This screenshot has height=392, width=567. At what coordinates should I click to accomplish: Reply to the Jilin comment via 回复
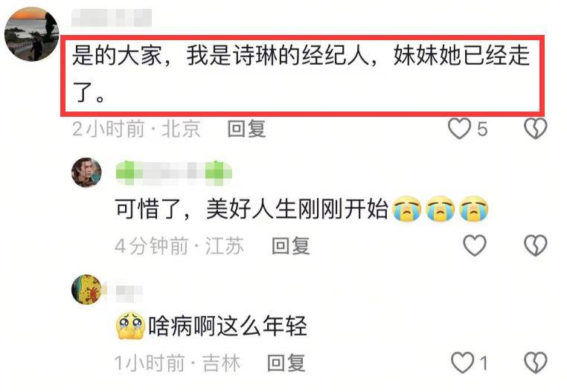point(286,363)
